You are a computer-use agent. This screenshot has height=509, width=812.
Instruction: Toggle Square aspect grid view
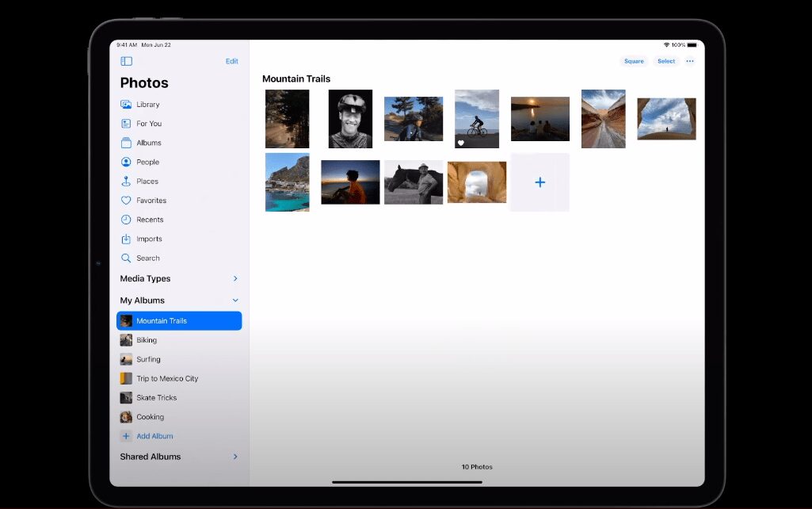click(634, 61)
